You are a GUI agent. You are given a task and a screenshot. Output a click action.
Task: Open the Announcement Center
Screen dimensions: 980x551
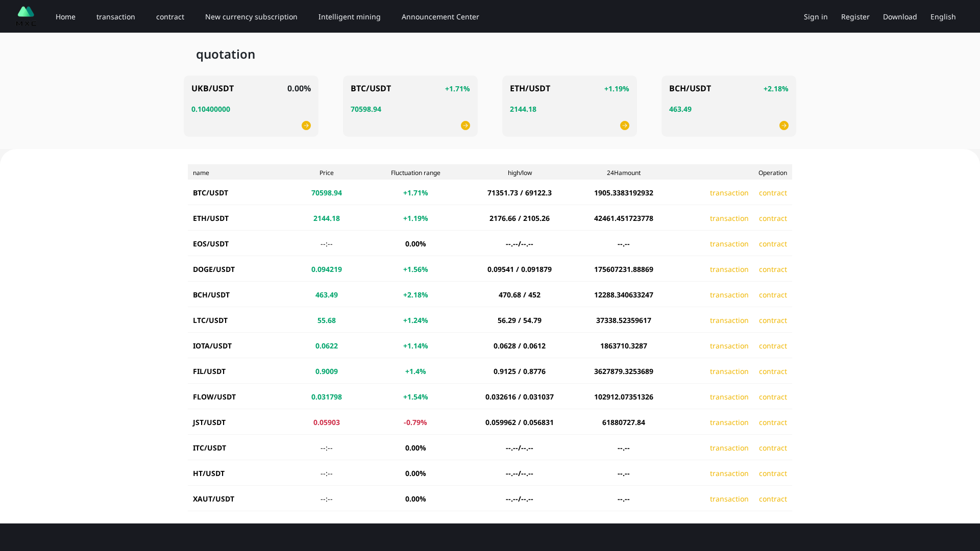point(440,16)
